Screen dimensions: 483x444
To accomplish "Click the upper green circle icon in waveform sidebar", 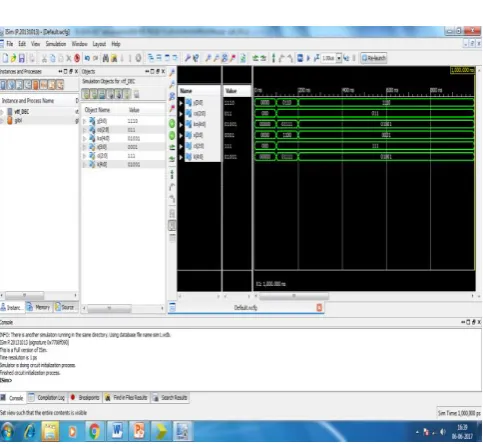I will 172,124.
